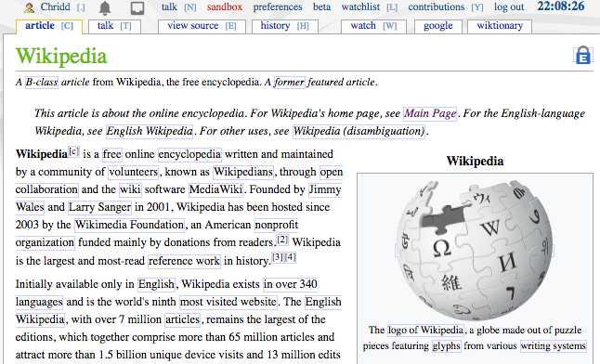Open the Chridd user page link

click(56, 6)
